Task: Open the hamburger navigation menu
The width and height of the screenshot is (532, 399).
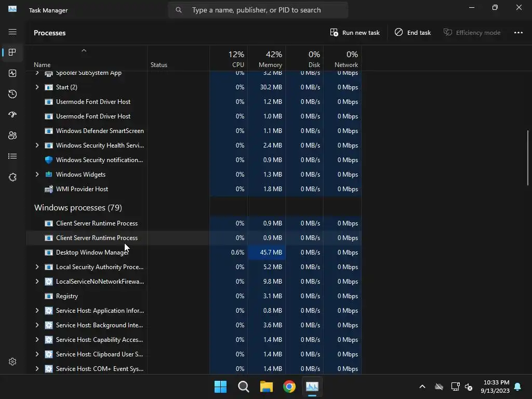Action: (12, 32)
